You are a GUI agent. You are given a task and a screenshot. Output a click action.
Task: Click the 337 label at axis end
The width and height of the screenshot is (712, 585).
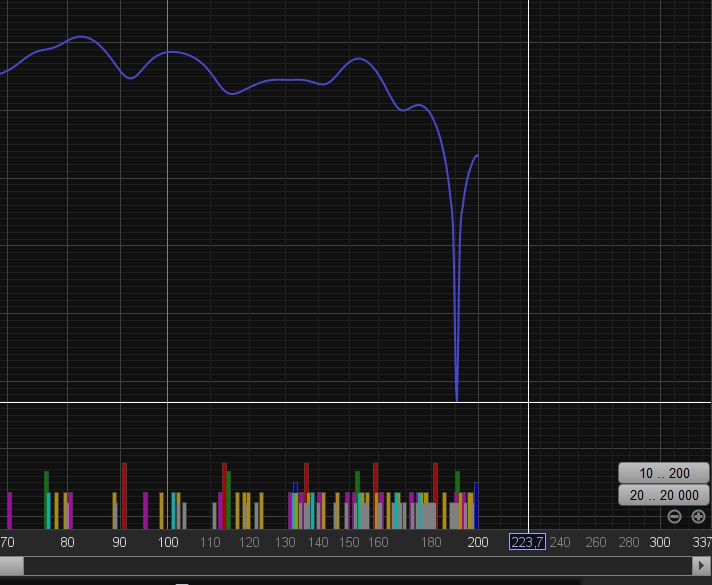[701, 542]
